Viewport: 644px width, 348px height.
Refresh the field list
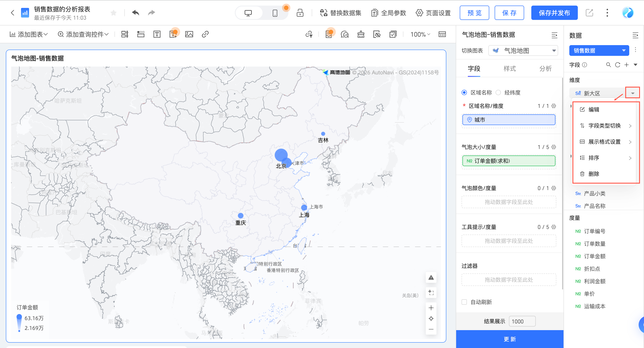click(617, 65)
